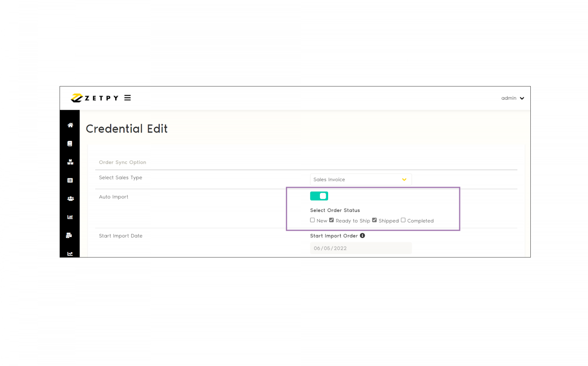The width and height of the screenshot is (588, 366).
Task: Open the order sync icon in sidebar
Action: click(70, 235)
